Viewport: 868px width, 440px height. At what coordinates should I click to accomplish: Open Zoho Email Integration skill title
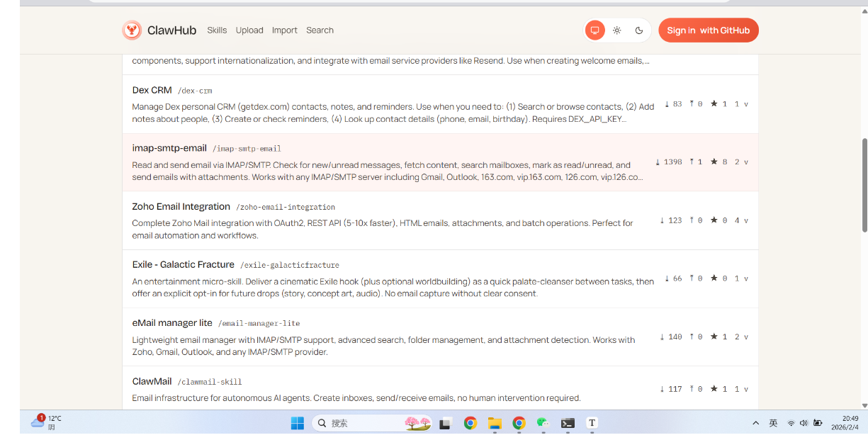181,206
